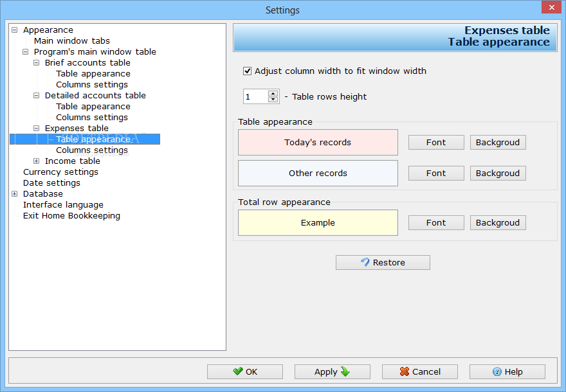Select Program's main window table item
The height and width of the screenshot is (392, 566).
click(x=95, y=52)
